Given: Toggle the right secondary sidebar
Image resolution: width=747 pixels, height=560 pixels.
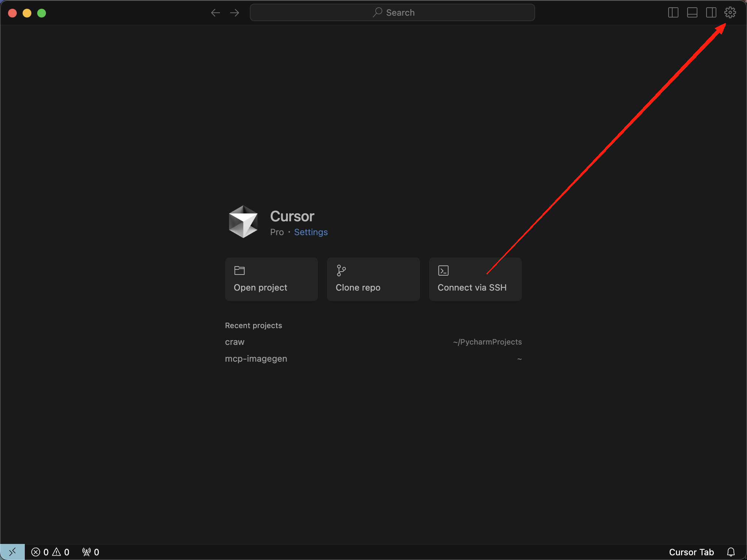Looking at the screenshot, I should (x=711, y=13).
